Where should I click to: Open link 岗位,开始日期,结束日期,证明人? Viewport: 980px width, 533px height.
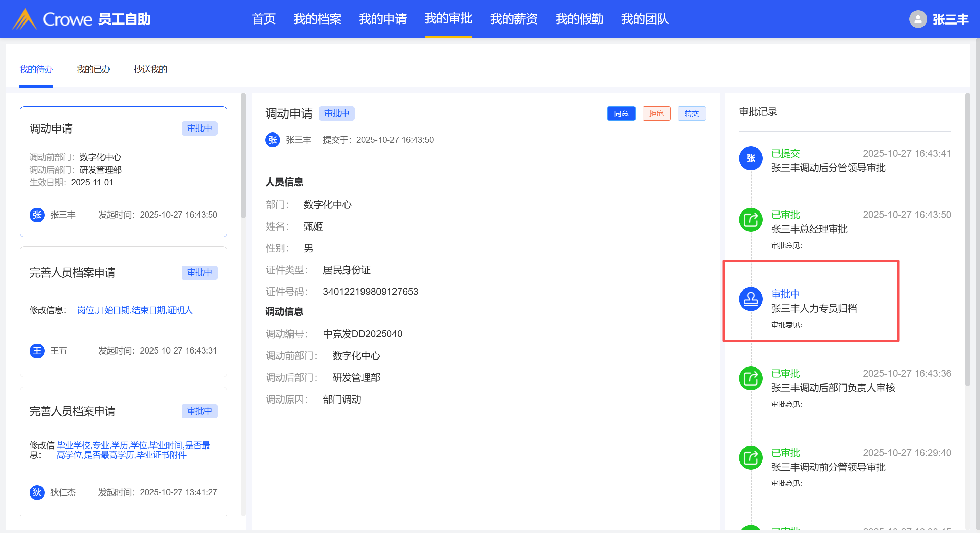[x=135, y=310]
